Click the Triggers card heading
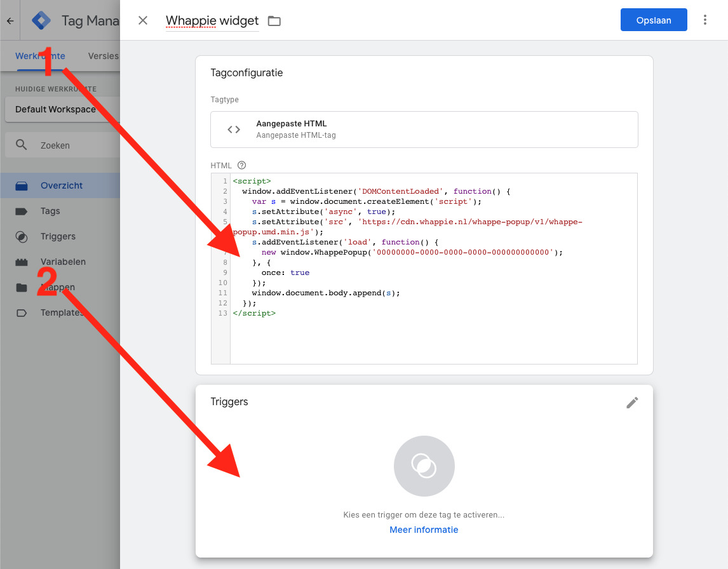728x569 pixels. (x=229, y=402)
